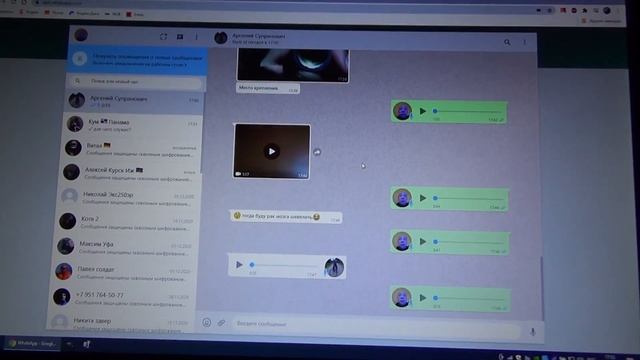Play the green voice message above emoji text
This screenshot has width=640, height=360.
[x=423, y=198]
